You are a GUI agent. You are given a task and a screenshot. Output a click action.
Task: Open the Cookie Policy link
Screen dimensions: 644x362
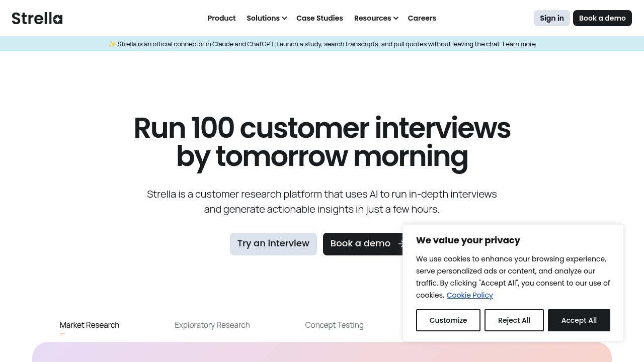coord(469,295)
